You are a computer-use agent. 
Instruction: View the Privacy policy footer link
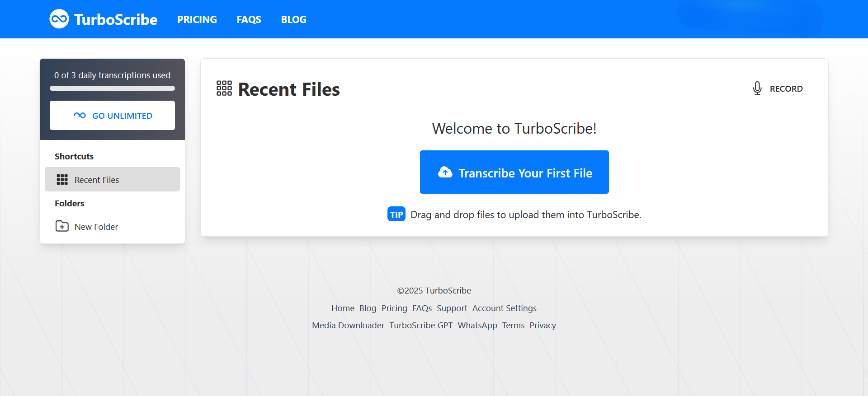(x=542, y=325)
